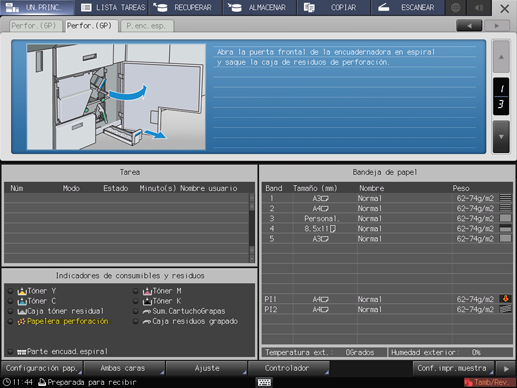
Task: Switch to the P.enc.esp. tab
Action: point(146,26)
